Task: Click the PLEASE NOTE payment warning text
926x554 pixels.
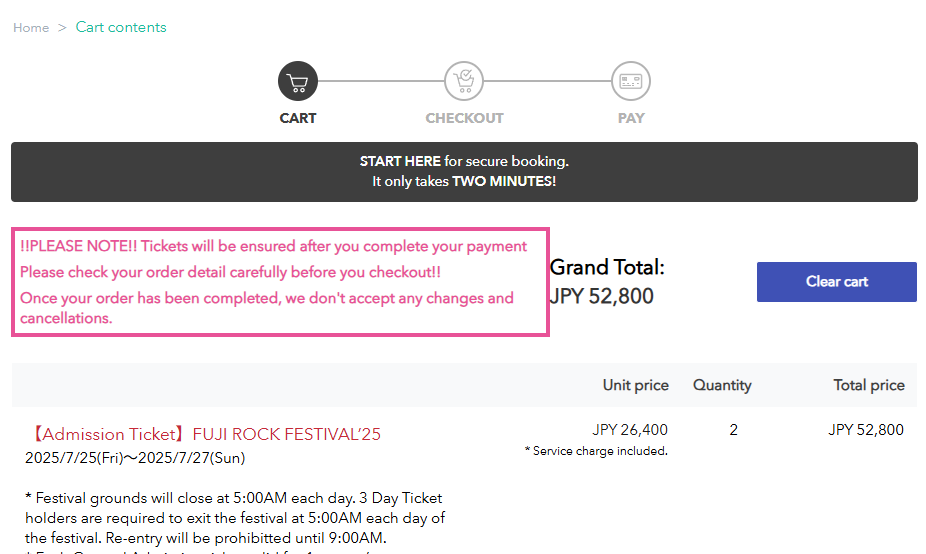Action: 273,246
